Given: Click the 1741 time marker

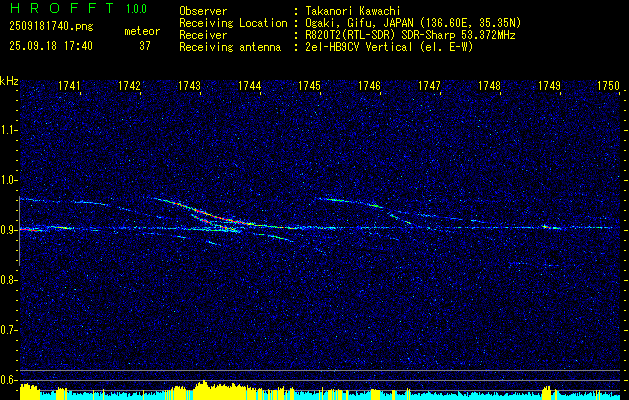Looking at the screenshot, I should pyautogui.click(x=69, y=85).
